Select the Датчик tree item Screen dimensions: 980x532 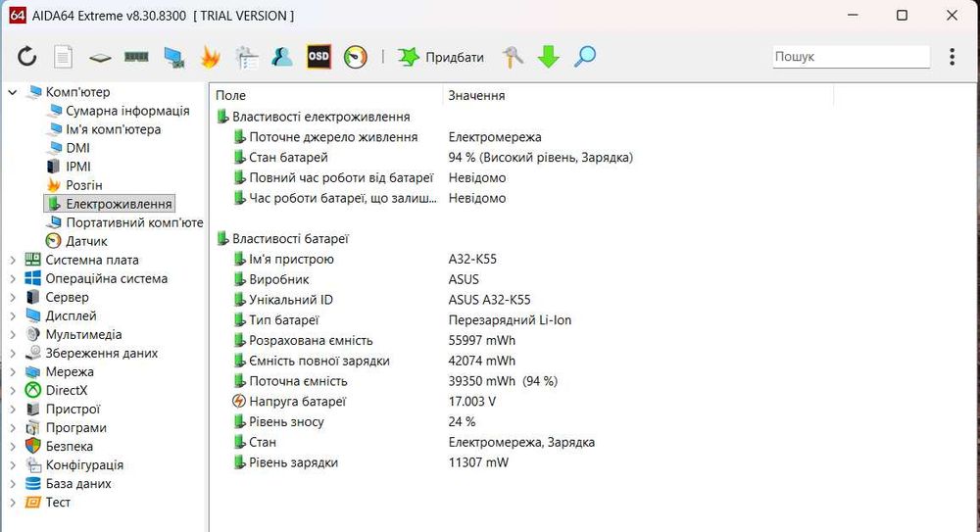click(86, 241)
